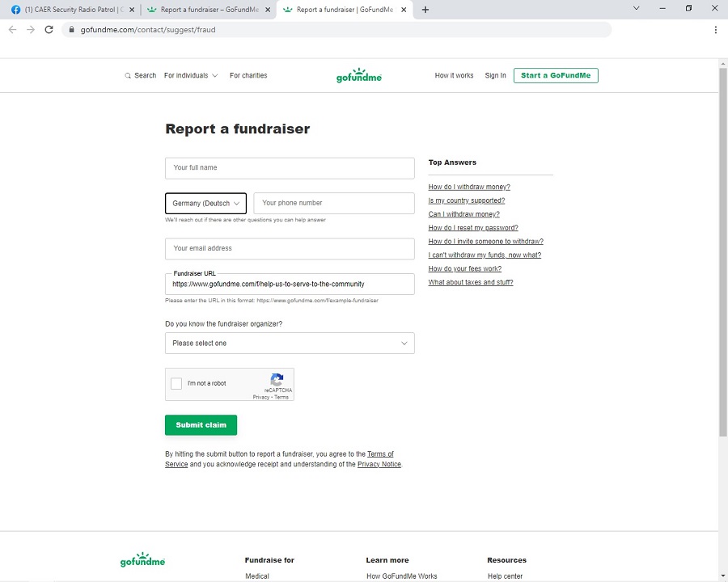Viewport: 728px width, 582px height.
Task: Click the browser forward arrow
Action: click(x=31, y=30)
